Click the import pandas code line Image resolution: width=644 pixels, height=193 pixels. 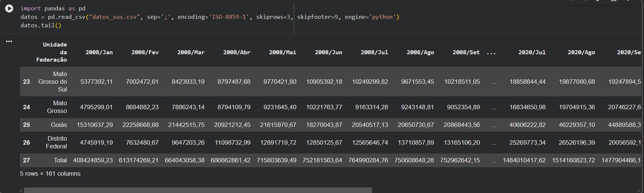point(53,8)
